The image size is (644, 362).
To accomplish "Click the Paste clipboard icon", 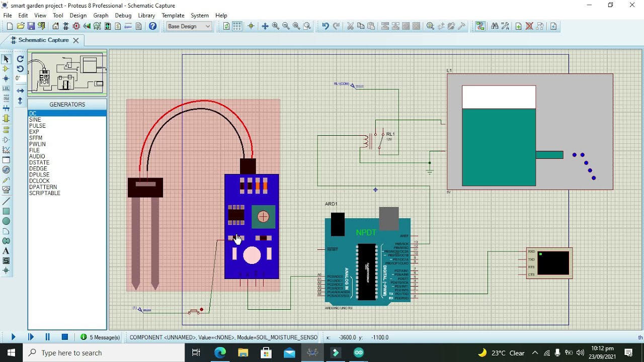I will (371, 26).
